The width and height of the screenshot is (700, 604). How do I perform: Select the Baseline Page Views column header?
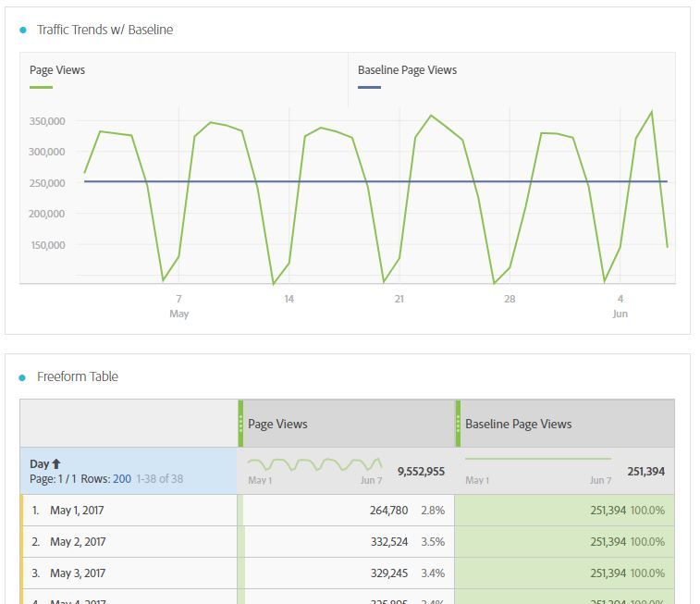[518, 425]
